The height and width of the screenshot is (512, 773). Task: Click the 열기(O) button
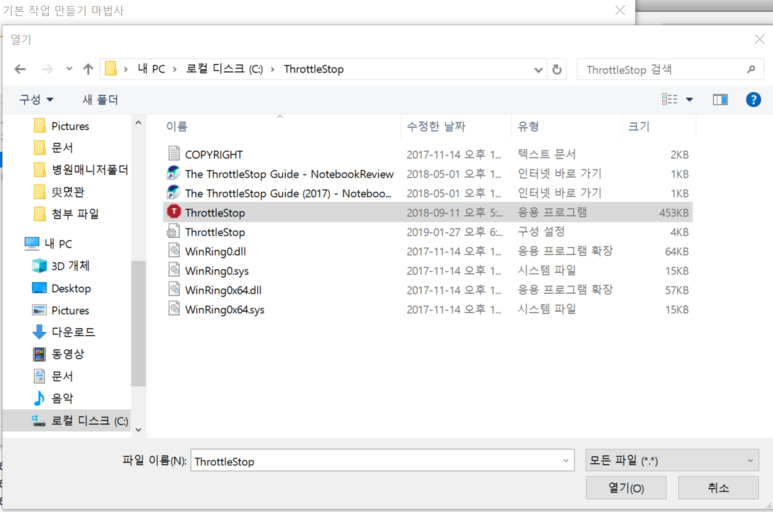click(626, 488)
